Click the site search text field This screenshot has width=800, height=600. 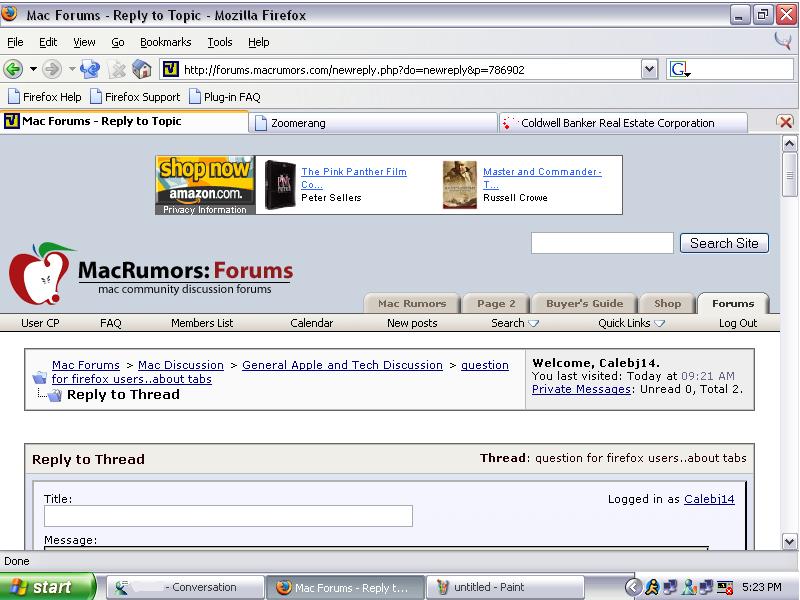tap(602, 243)
